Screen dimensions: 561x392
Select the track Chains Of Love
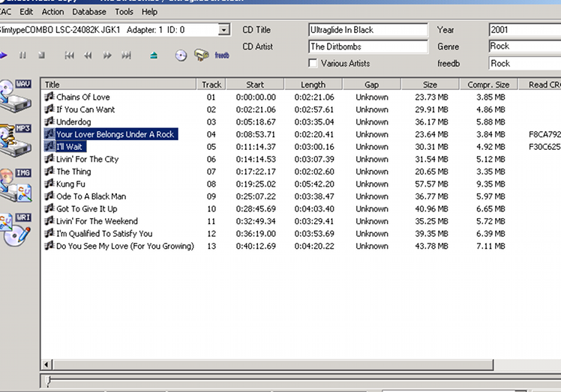click(83, 97)
